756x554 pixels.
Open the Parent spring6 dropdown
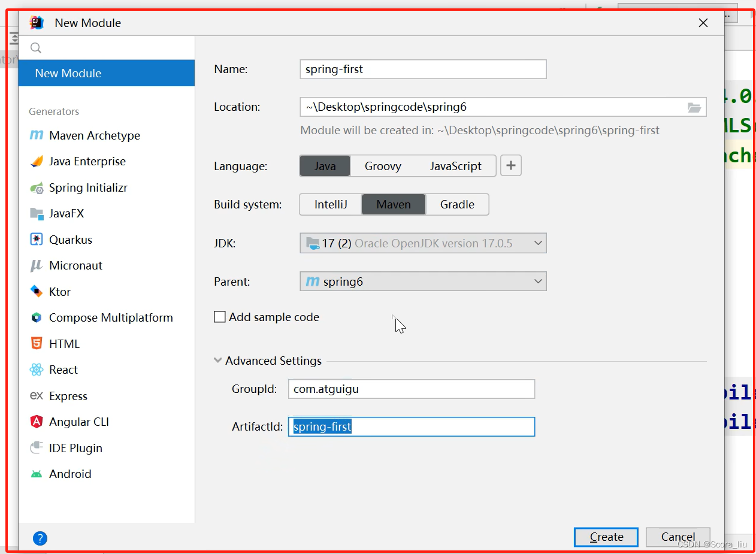click(x=423, y=281)
